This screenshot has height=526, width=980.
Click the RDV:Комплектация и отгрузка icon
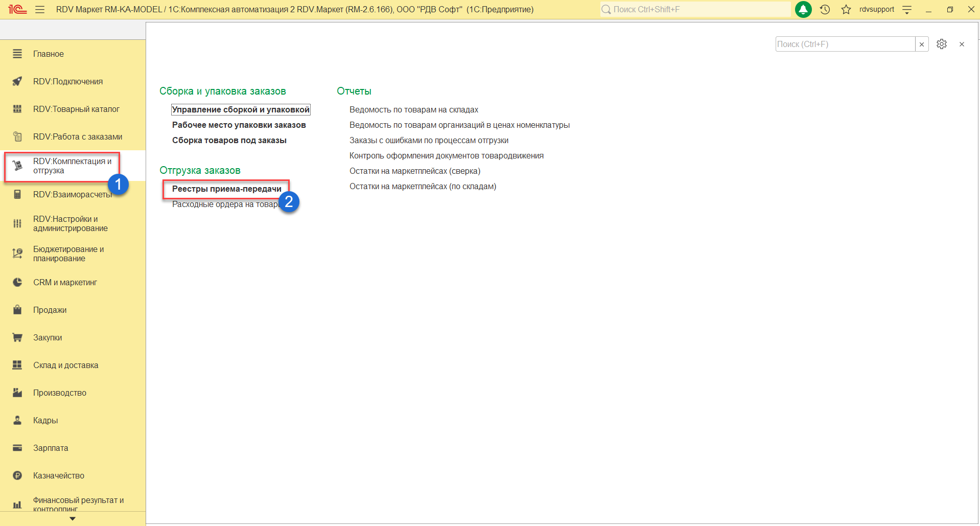click(17, 166)
